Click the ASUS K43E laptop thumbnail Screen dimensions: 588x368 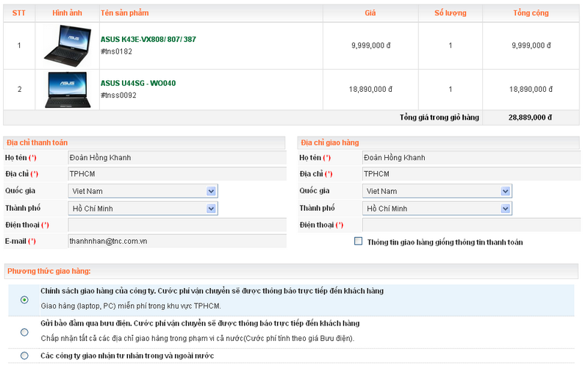pyautogui.click(x=68, y=46)
